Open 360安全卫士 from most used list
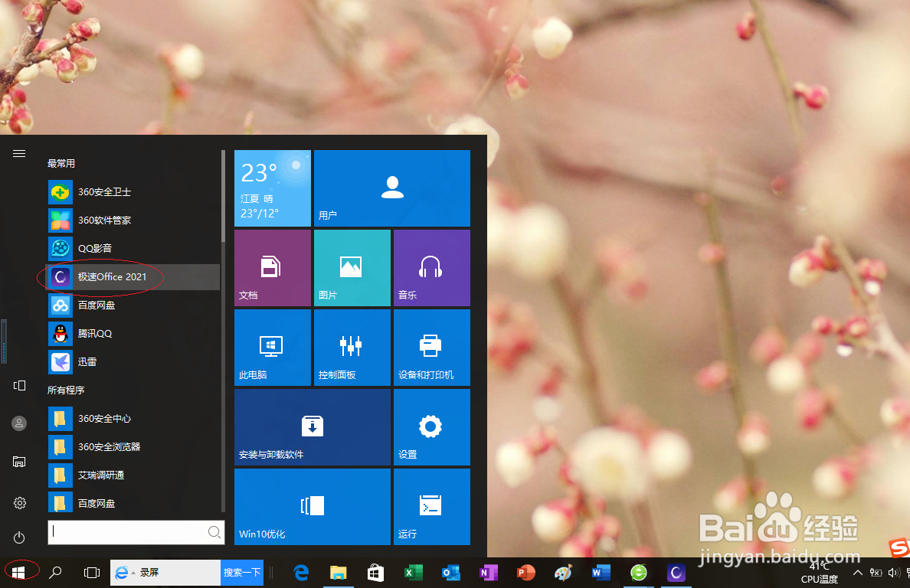The height and width of the screenshot is (588, 910). (x=133, y=192)
